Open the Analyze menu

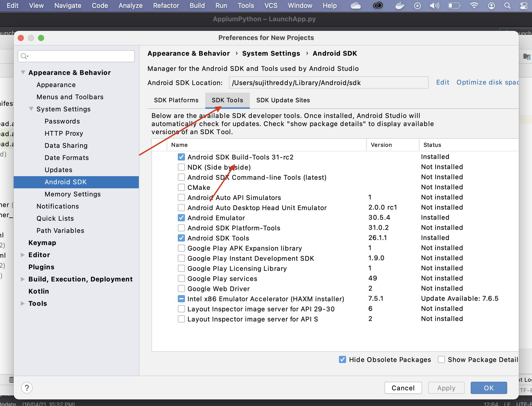(130, 6)
